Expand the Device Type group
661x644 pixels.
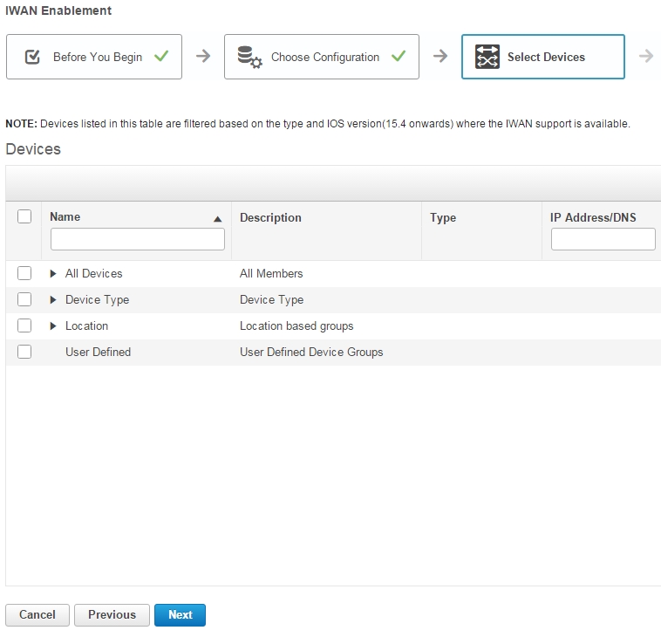[x=53, y=300]
